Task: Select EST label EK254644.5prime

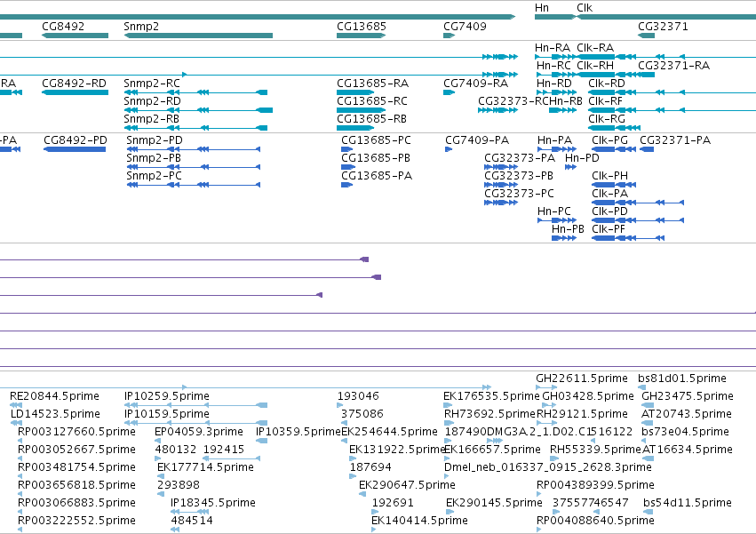Action: (389, 432)
